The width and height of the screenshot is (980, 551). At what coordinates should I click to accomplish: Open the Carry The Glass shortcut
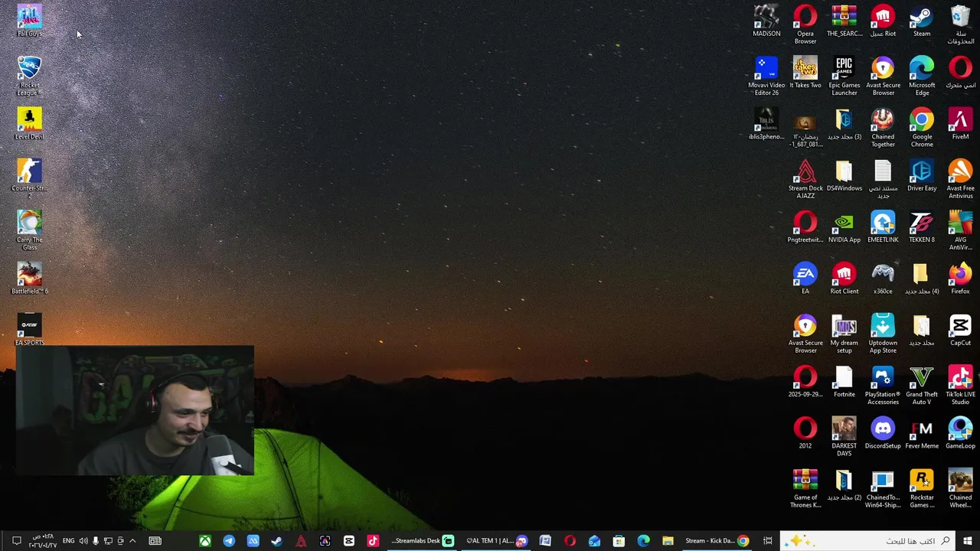click(x=29, y=230)
